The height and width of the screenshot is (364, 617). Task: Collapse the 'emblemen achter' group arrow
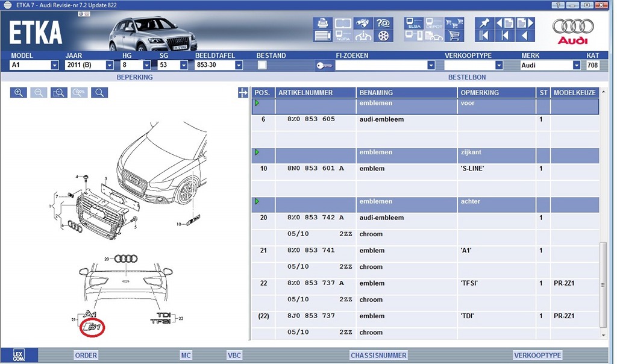click(257, 201)
